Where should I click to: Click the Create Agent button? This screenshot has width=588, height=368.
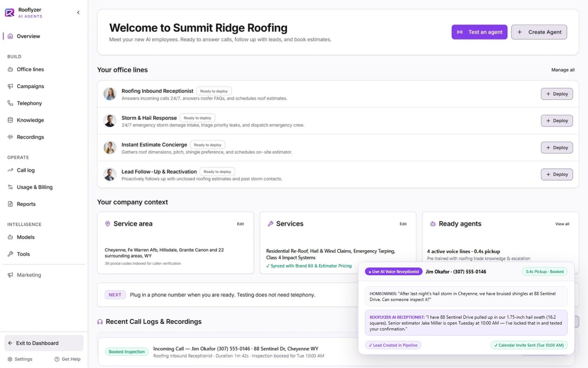point(539,32)
